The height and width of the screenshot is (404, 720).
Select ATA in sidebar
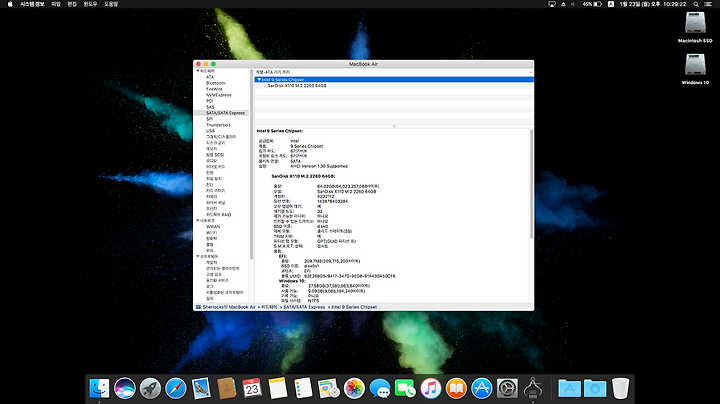[210, 77]
